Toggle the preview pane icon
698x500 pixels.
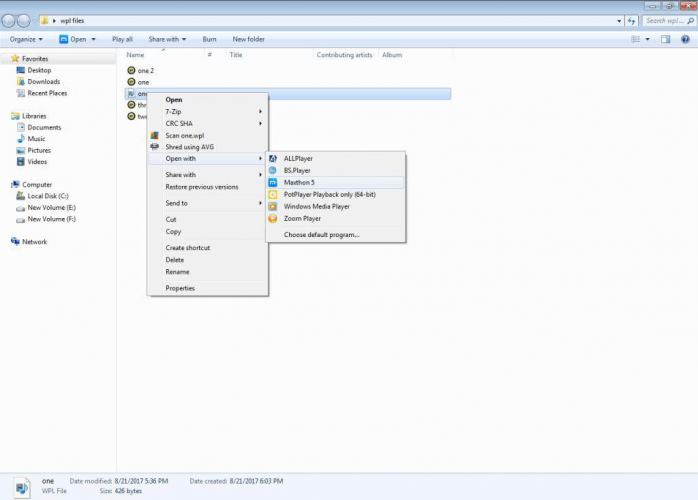666,39
